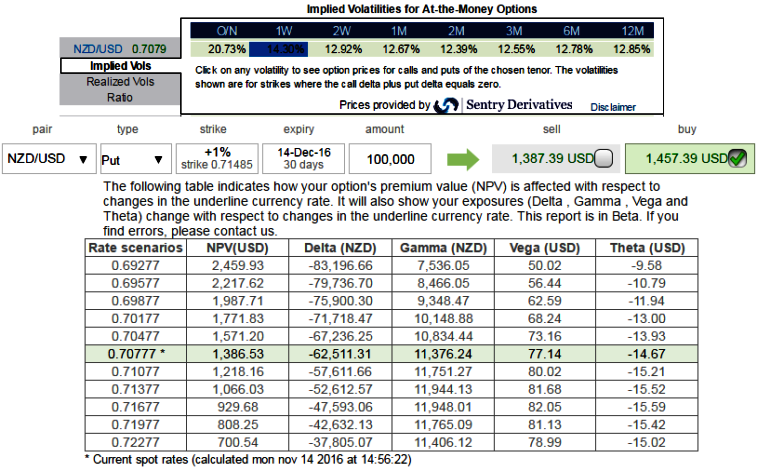Click the rate scenario 0.72277
This screenshot has height=471, width=757.
136,442
